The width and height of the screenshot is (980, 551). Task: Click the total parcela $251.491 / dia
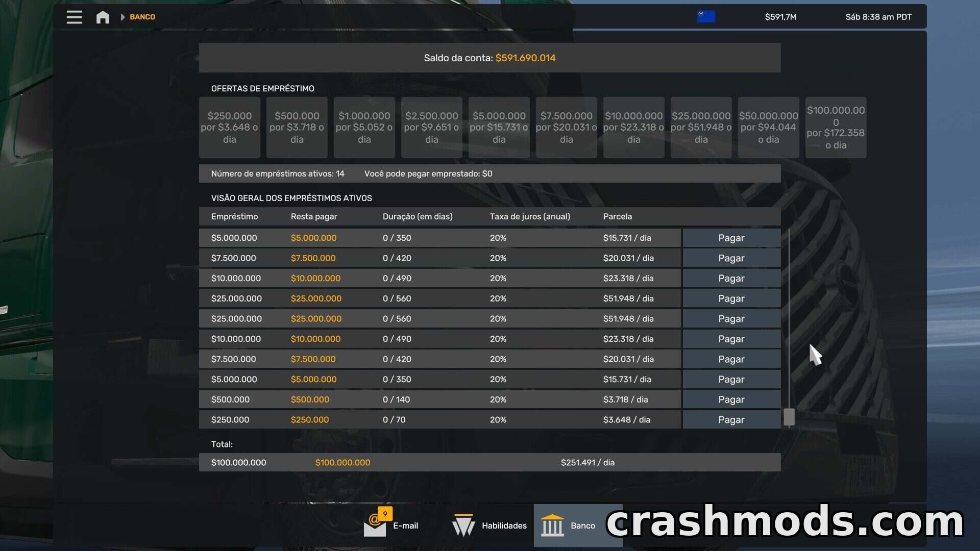tap(587, 462)
